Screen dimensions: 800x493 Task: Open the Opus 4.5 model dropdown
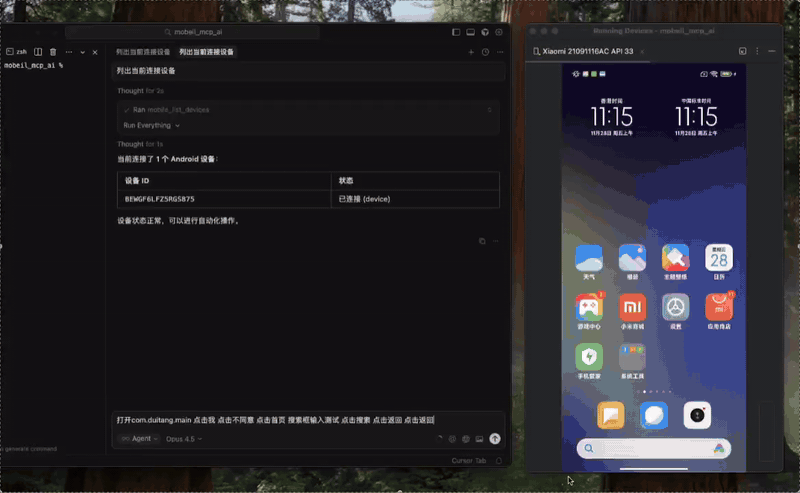click(x=184, y=439)
